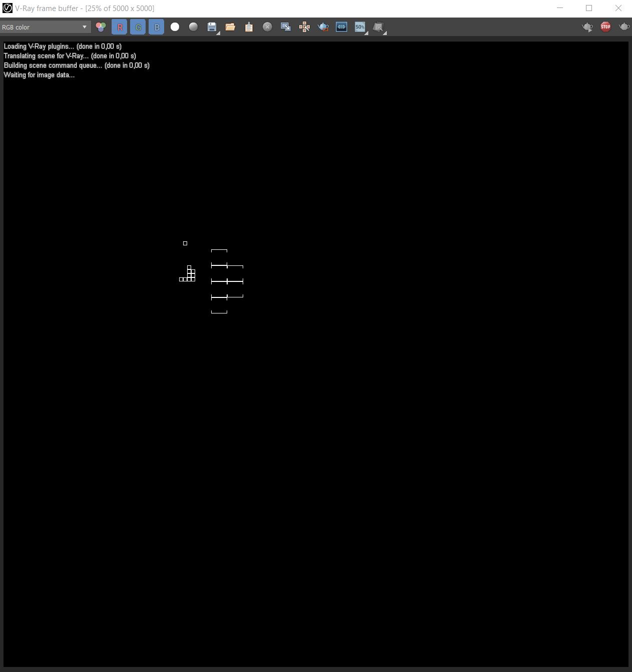
Task: Save the rendered image
Action: pos(212,27)
